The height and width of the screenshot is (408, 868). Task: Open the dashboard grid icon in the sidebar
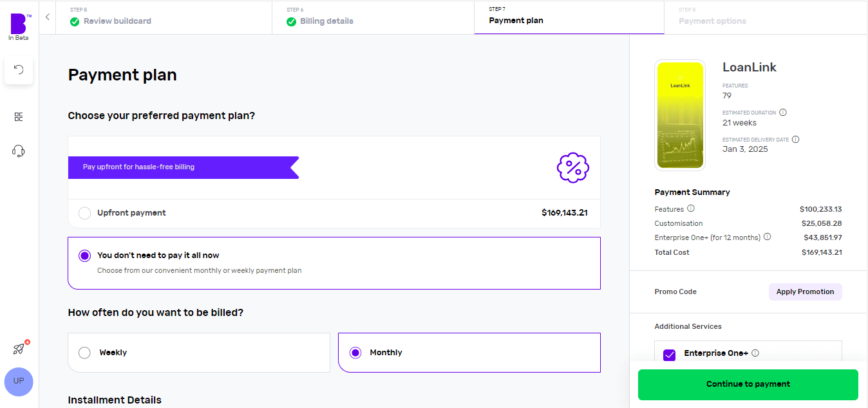19,116
